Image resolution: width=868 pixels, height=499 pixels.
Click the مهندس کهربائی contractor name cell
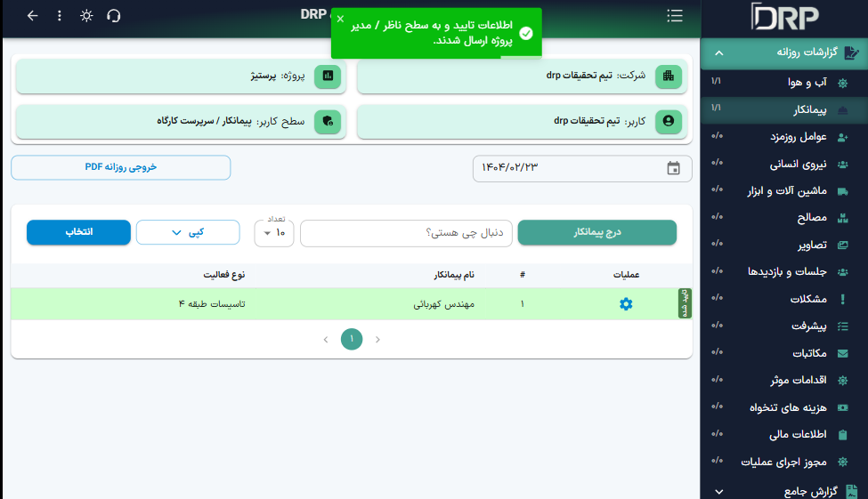pos(444,304)
